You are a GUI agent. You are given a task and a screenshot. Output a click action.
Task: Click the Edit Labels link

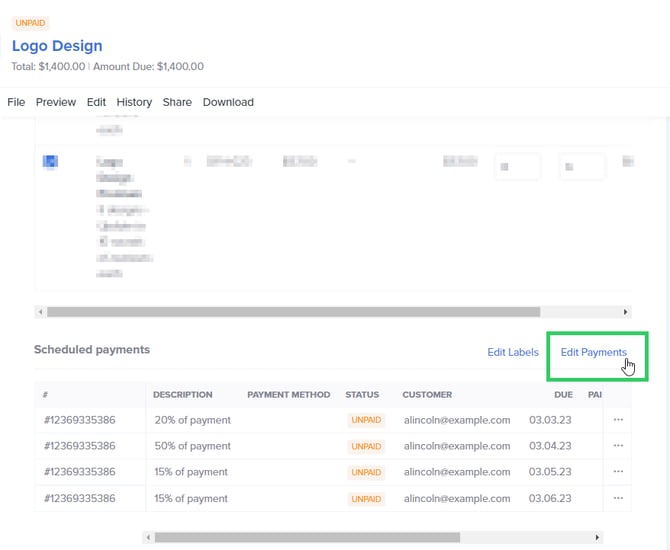[513, 352]
